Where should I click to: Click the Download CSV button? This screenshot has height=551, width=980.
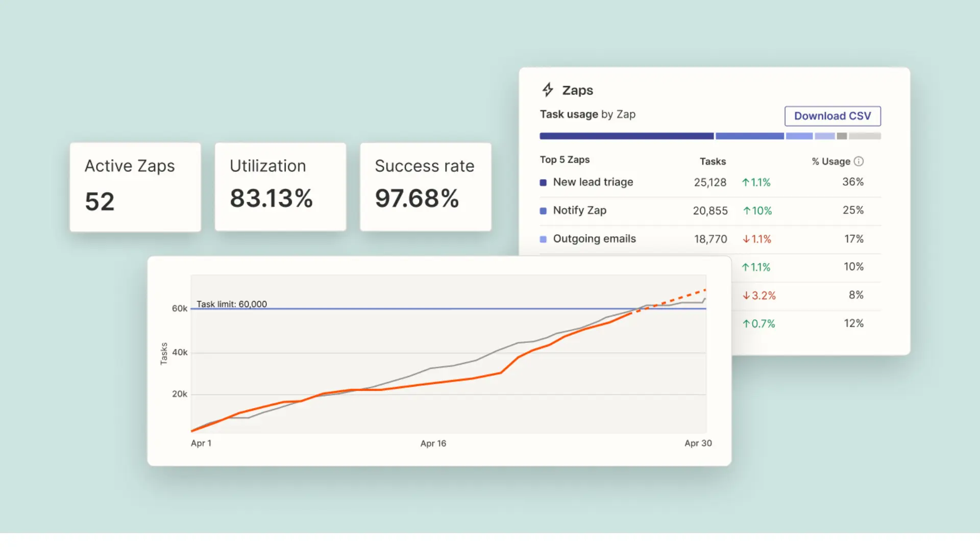(x=832, y=116)
